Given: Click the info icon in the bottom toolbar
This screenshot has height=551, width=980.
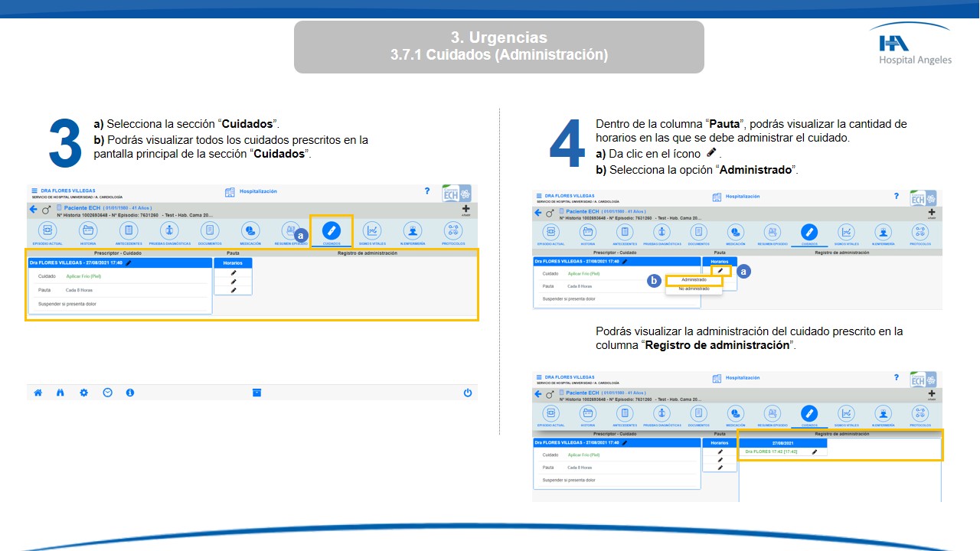Looking at the screenshot, I should click(x=130, y=393).
